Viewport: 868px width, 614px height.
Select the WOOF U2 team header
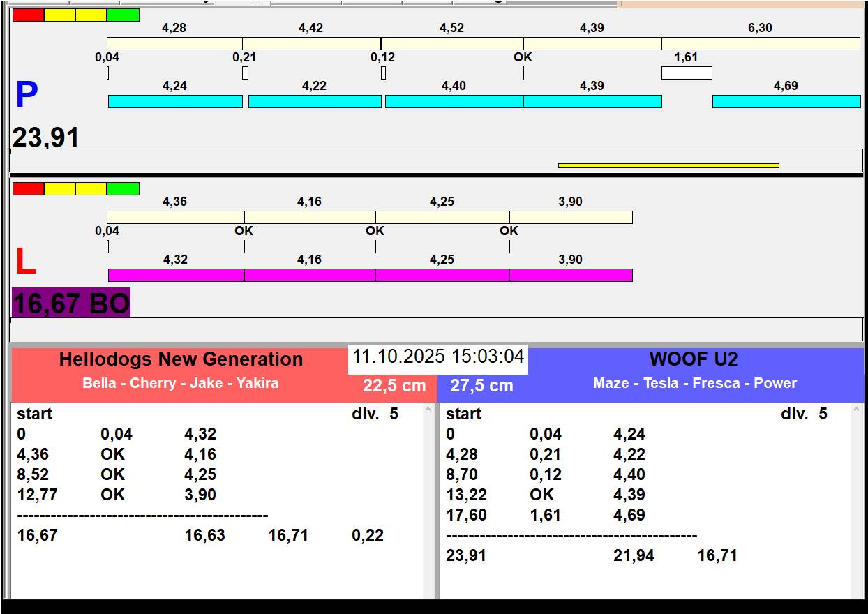pyautogui.click(x=693, y=359)
